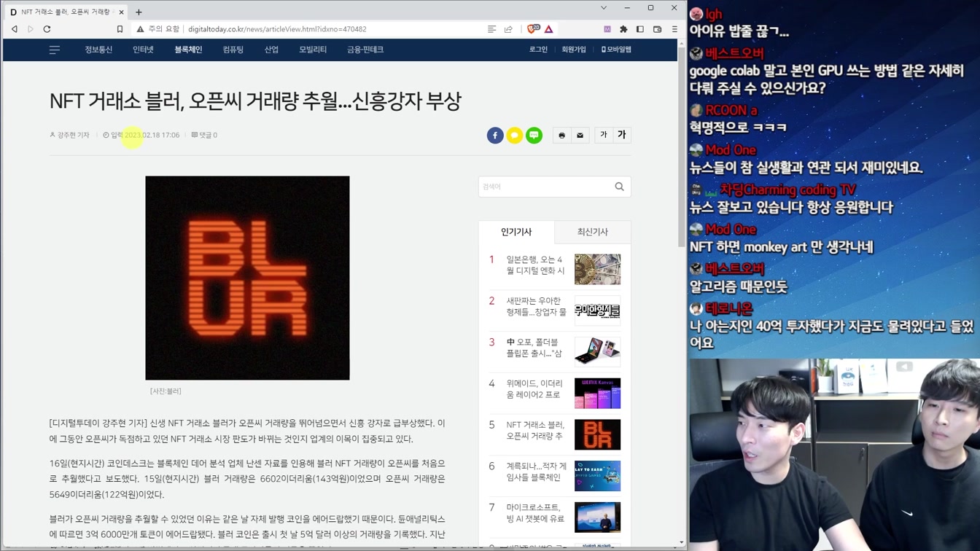This screenshot has width=980, height=551.
Task: Click the BLUR thumbnail in popular list
Action: 597,434
